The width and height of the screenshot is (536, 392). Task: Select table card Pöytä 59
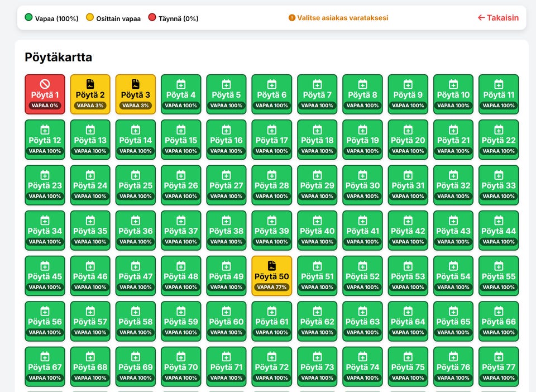pyautogui.click(x=181, y=321)
